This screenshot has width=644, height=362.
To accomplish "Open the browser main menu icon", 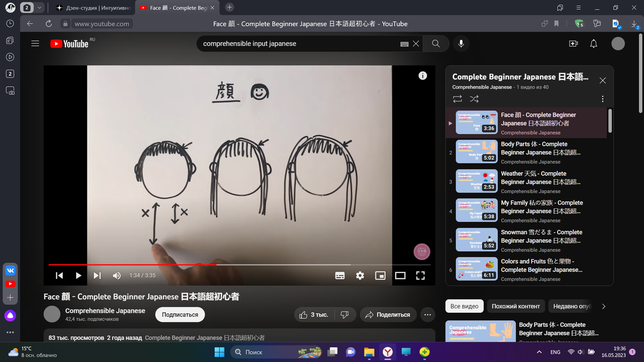I will (579, 8).
